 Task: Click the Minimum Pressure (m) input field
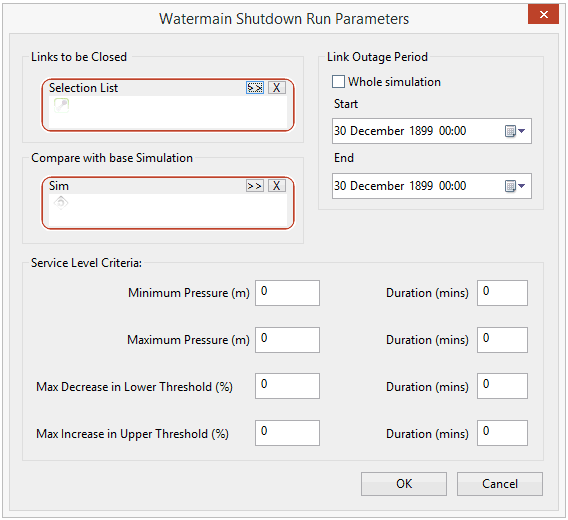[287, 293]
